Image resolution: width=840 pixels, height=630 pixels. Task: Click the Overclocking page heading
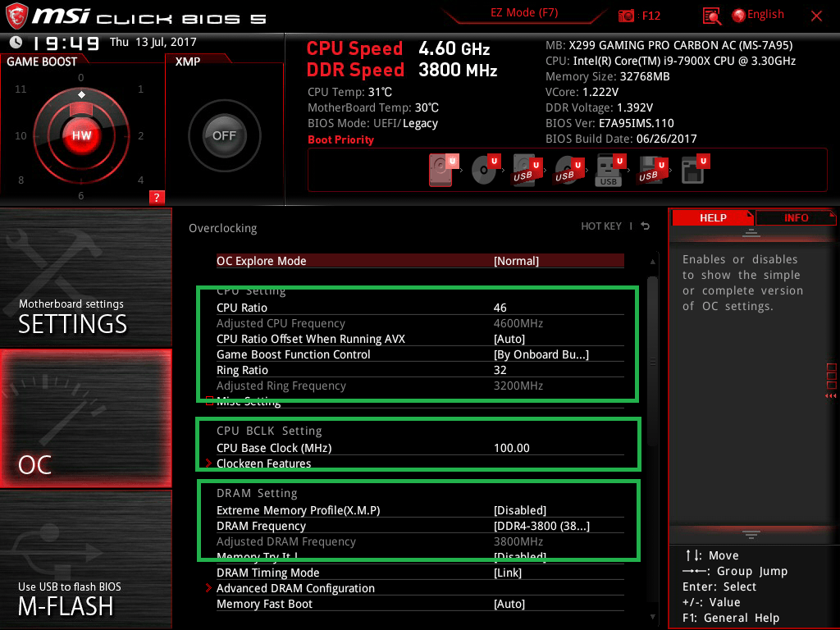pos(223,228)
